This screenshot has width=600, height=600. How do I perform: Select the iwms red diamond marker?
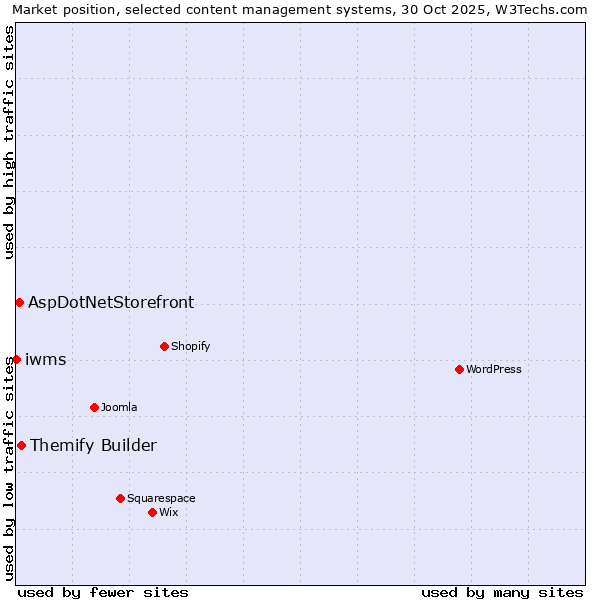click(x=16, y=359)
